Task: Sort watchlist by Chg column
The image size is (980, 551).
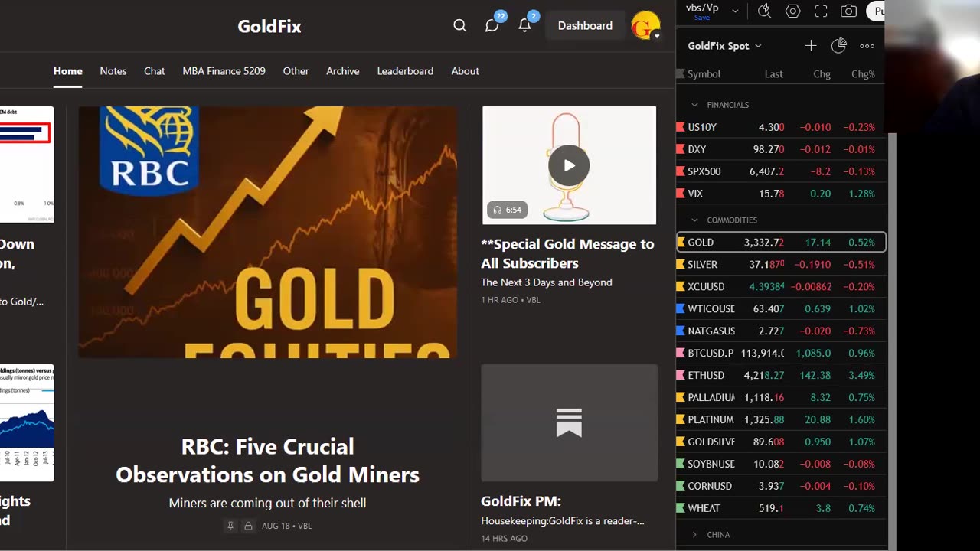Action: coord(822,74)
